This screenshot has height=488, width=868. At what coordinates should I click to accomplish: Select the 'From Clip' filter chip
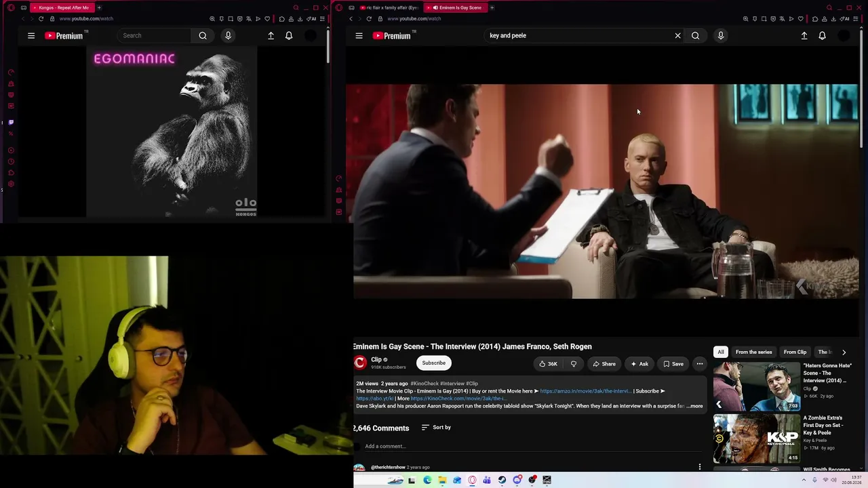click(795, 352)
